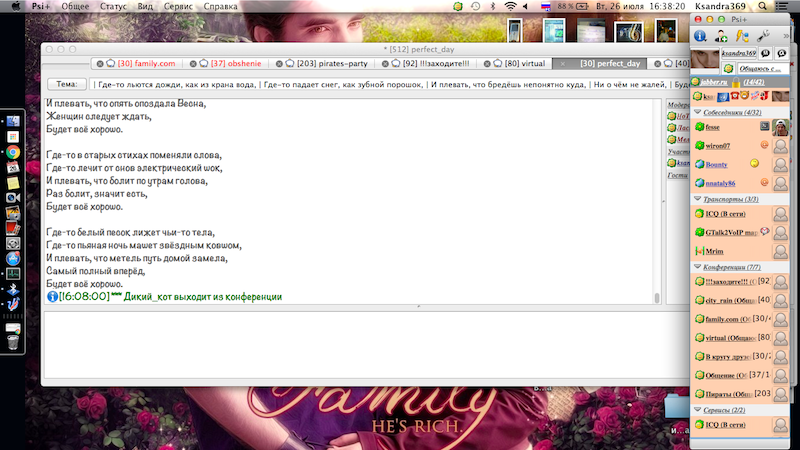Collapse the Собеседники (4/32) group
Screen dimensions: 800x450
(x=697, y=112)
